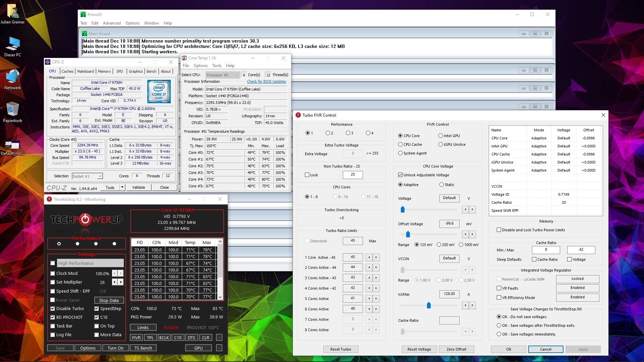Image resolution: width=644 pixels, height=362 pixels.
Task: Decrease Set Multiplier with the left arrow
Action: 115,282
